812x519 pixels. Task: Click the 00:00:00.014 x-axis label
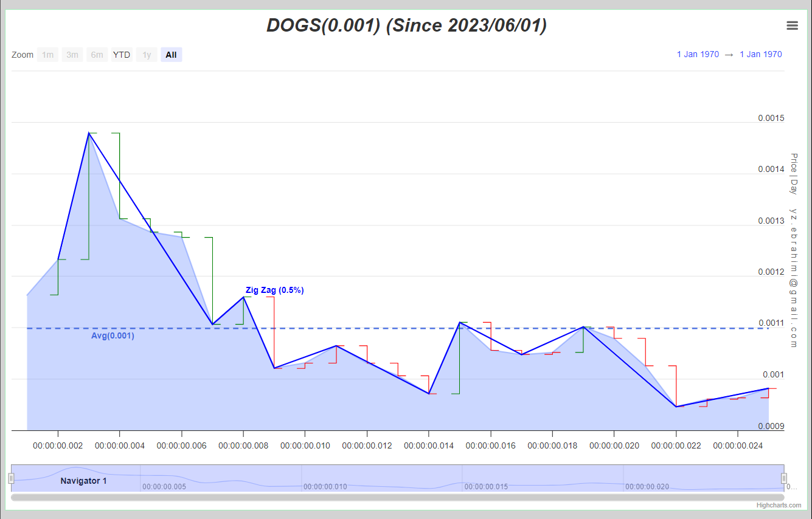429,445
